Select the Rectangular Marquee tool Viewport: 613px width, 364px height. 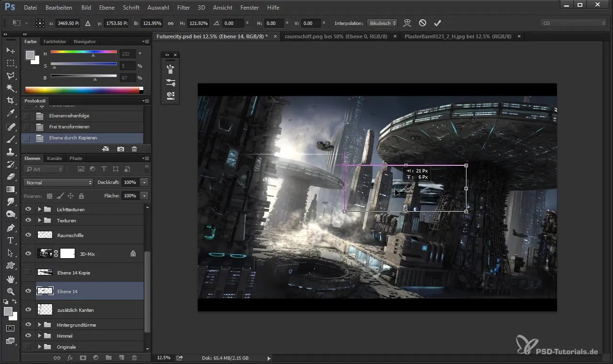coord(11,63)
